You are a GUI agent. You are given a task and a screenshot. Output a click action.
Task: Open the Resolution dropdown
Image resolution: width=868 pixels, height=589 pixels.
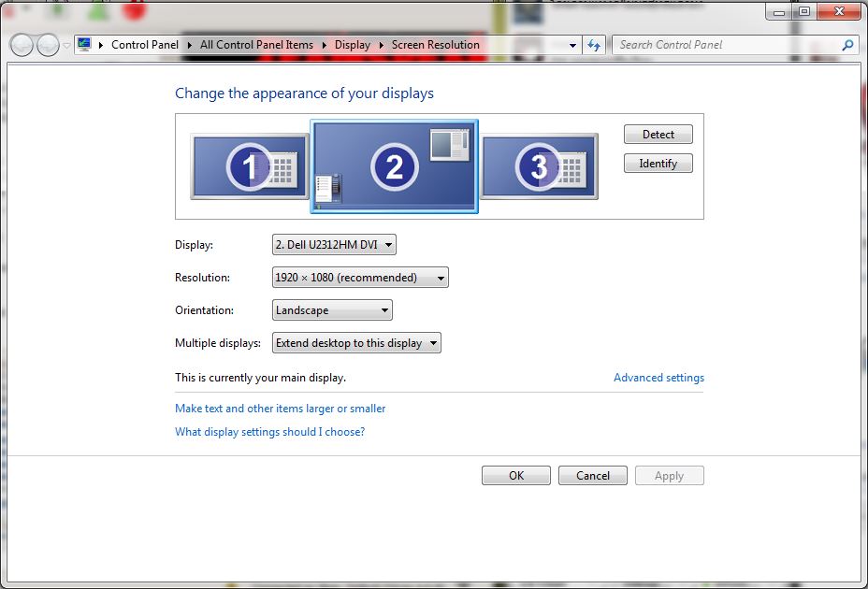click(x=360, y=278)
